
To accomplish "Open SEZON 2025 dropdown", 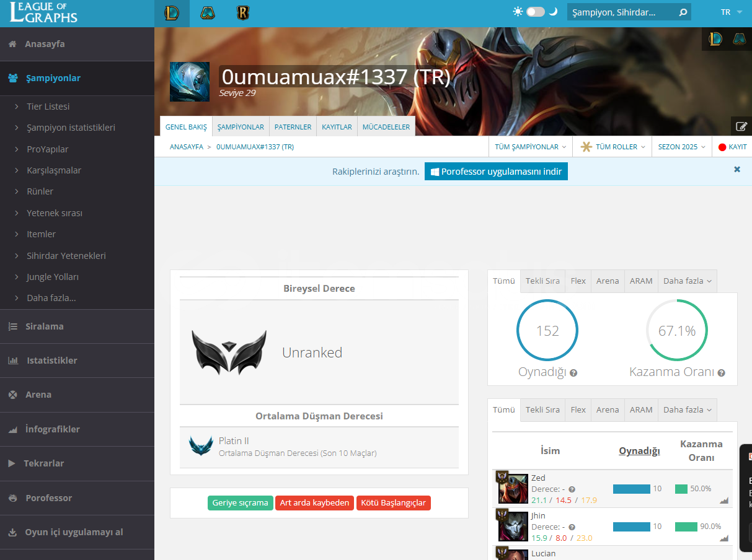I will tap(681, 147).
